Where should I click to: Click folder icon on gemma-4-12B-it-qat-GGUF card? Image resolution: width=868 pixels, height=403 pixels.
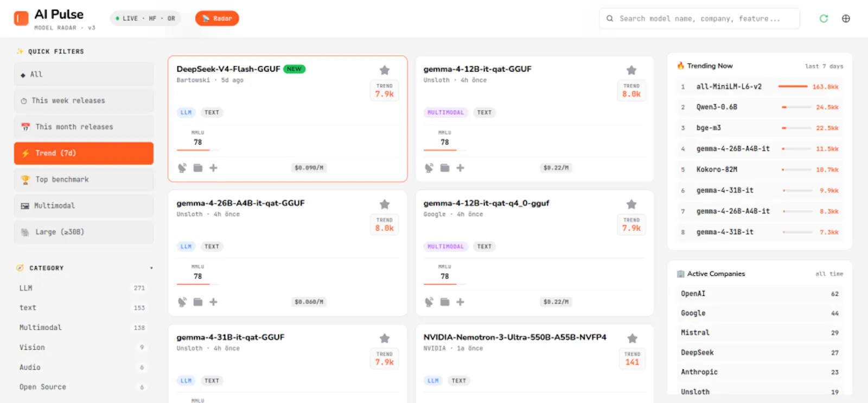[x=445, y=168]
